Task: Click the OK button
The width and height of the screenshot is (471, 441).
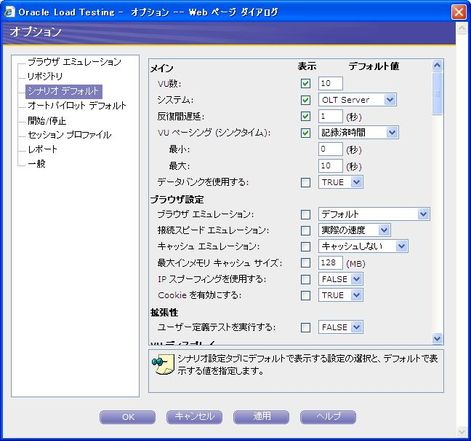Action: [x=128, y=417]
